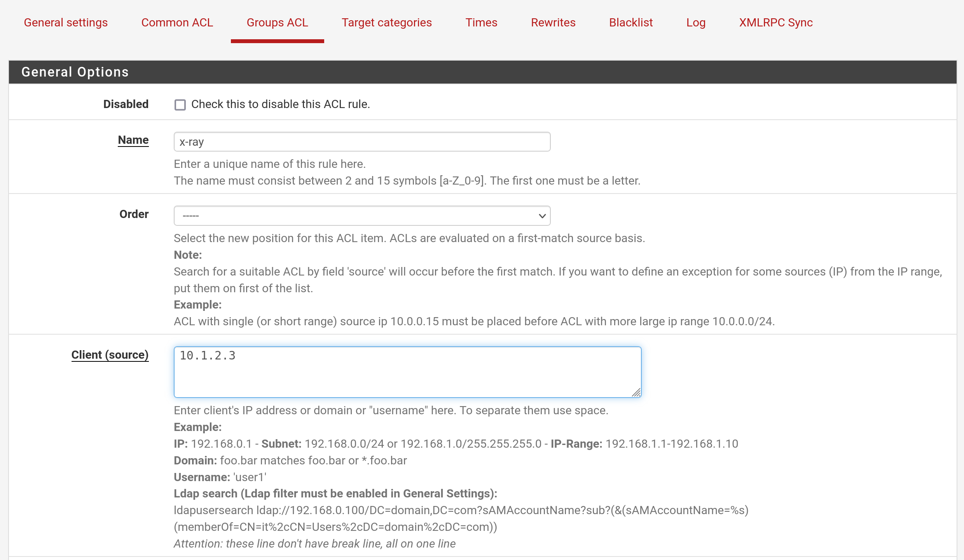Open the Order dropdown

(362, 216)
